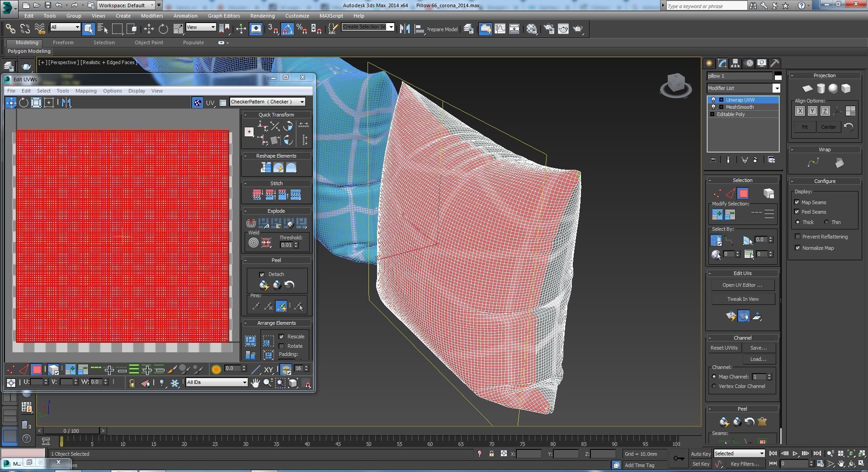The width and height of the screenshot is (868, 472).
Task: Select the Thin seam display radio
Action: tap(827, 222)
